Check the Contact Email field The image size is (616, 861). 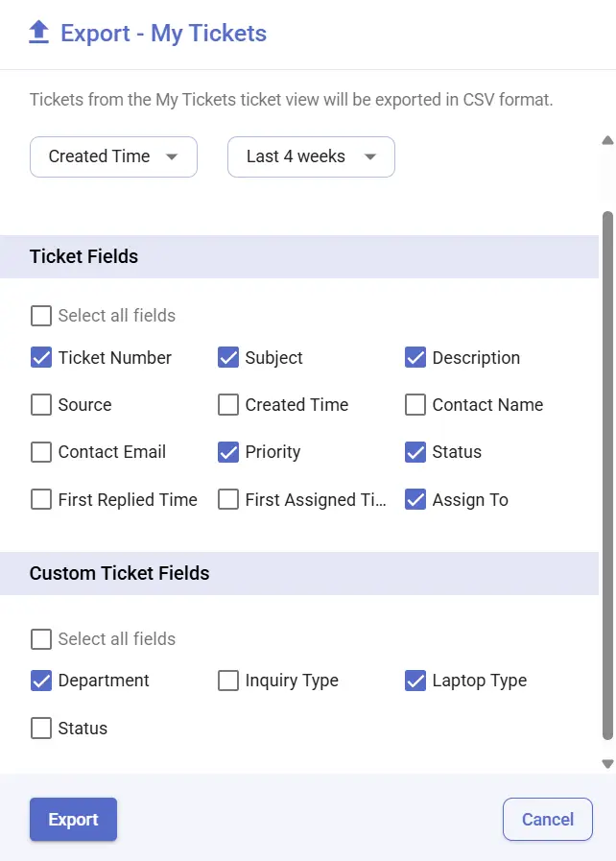tap(41, 451)
